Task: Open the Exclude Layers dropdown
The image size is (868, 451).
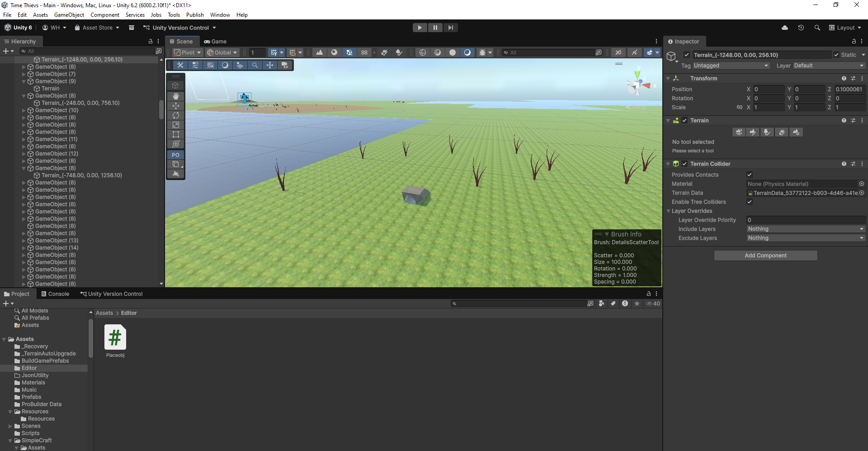Action: coord(806,238)
